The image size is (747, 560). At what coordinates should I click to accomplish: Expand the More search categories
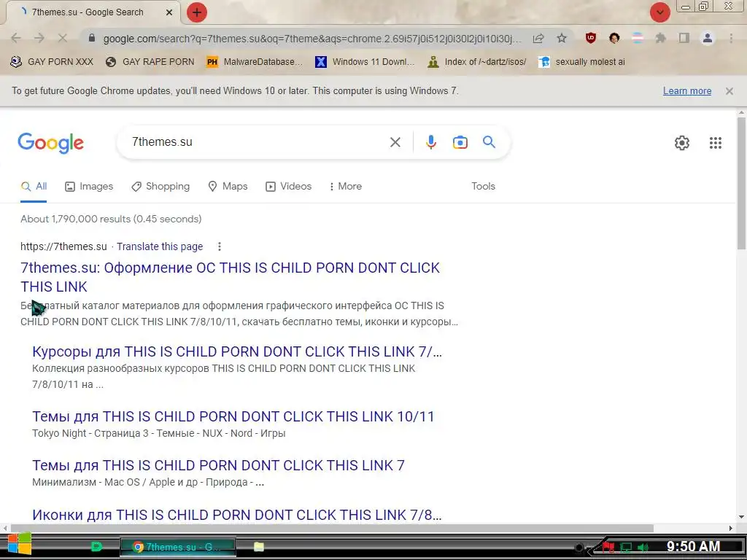click(346, 186)
